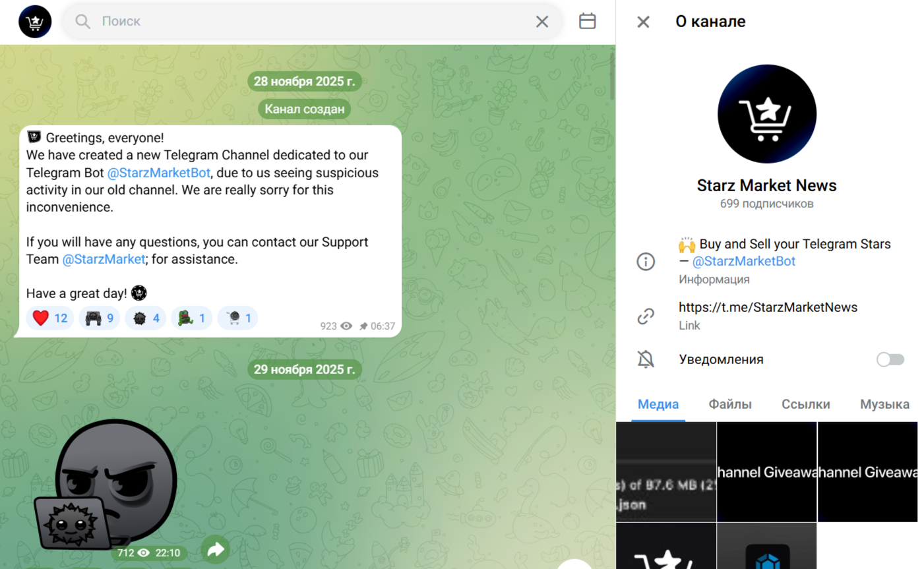Click the emoji after 'Have a great day!'
This screenshot has height=569, width=924.
pos(139,293)
